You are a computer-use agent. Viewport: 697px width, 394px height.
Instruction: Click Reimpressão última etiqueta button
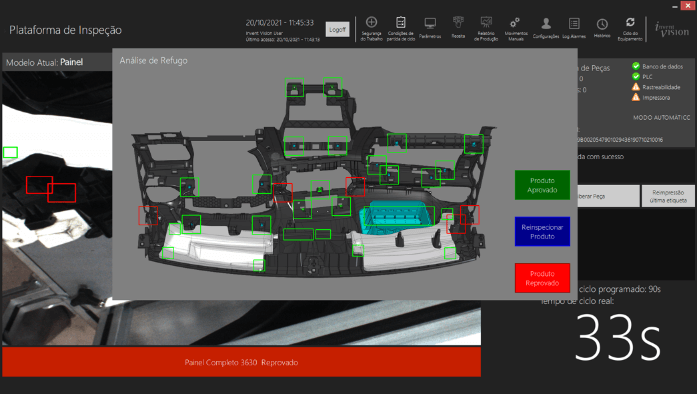tap(668, 196)
